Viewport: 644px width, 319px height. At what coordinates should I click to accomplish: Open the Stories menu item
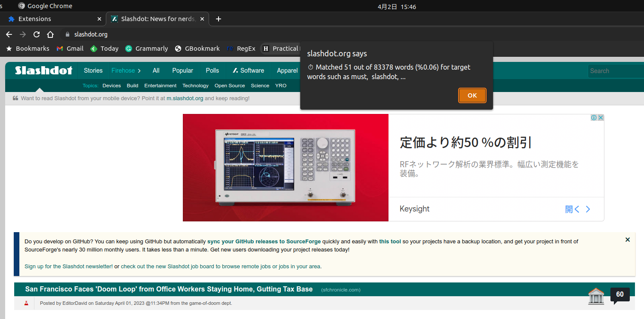click(93, 71)
